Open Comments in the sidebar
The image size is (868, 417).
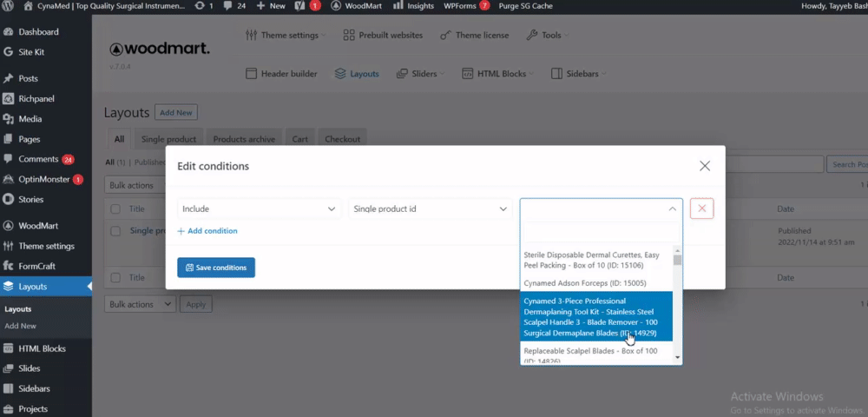38,159
